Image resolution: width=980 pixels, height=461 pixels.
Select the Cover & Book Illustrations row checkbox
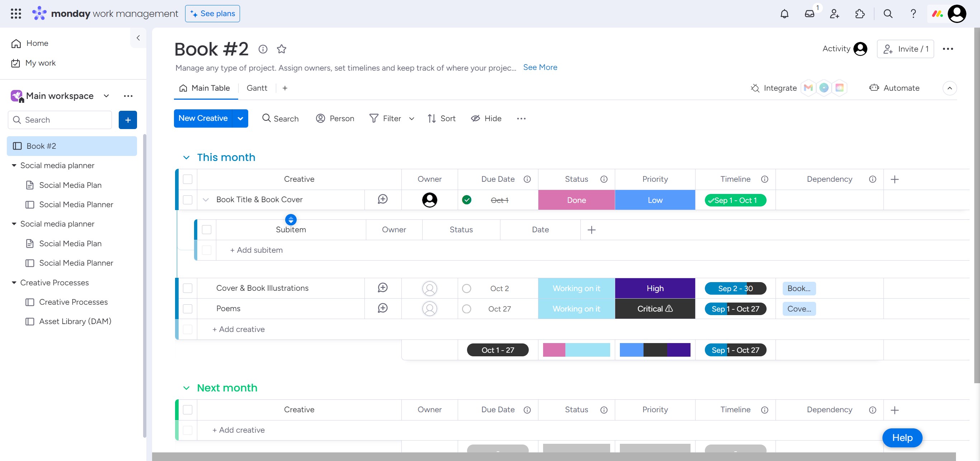point(188,288)
